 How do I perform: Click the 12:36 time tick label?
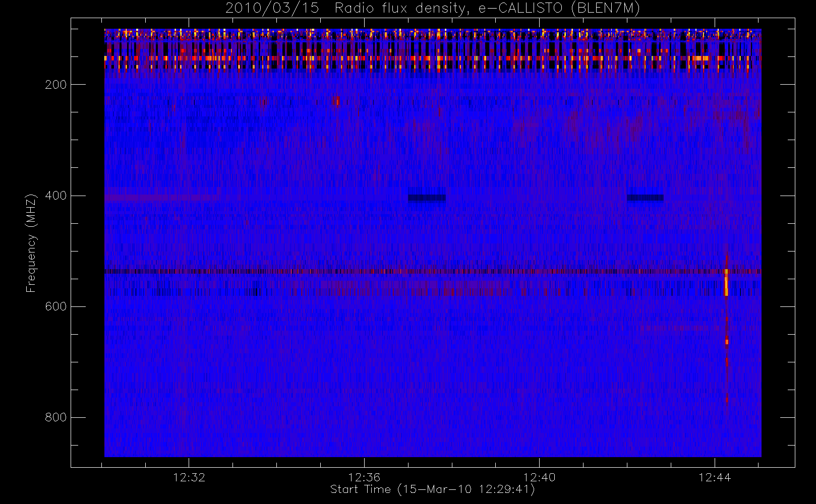tap(364, 477)
